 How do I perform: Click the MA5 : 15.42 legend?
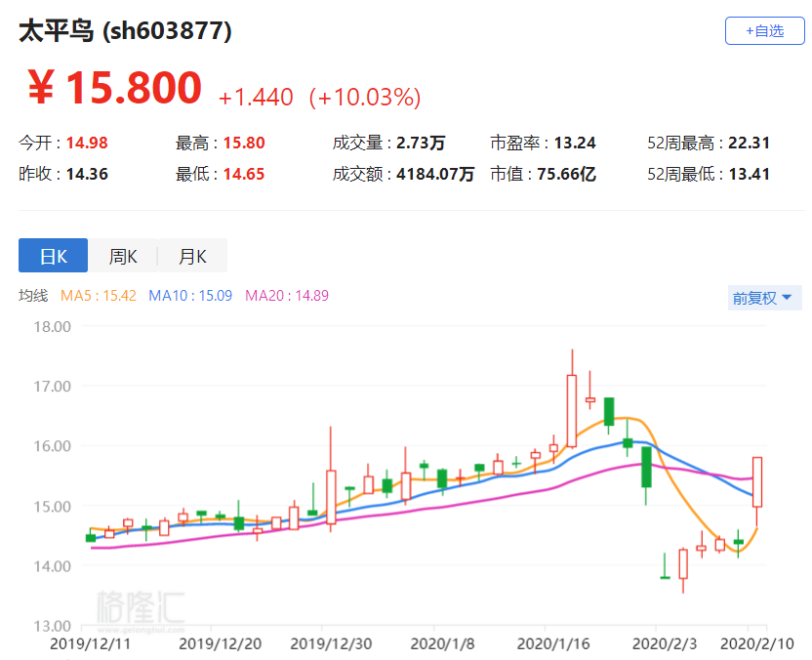tap(99, 296)
